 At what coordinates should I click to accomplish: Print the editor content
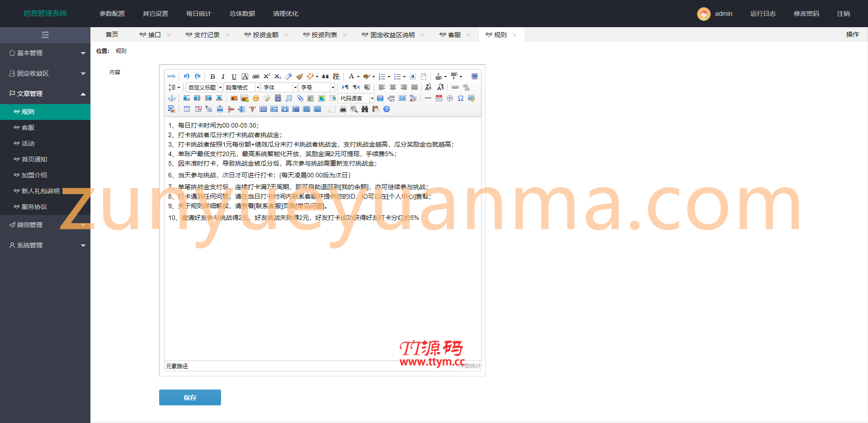343,109
